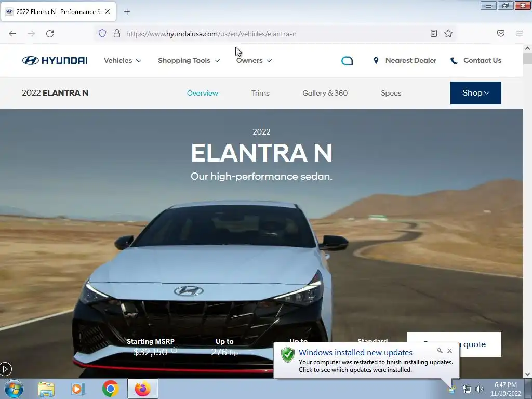Launch Windows Media Player from taskbar
The image size is (532, 399).
click(x=78, y=389)
